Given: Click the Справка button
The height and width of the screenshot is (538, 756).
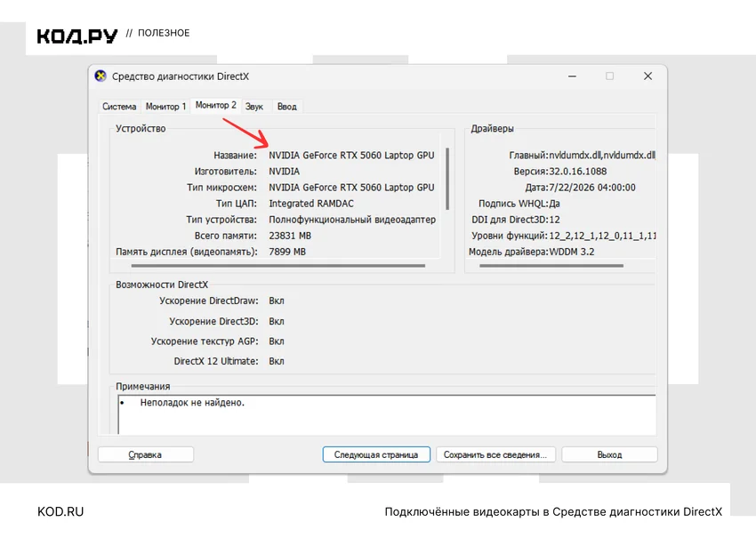Looking at the screenshot, I should pyautogui.click(x=146, y=454).
